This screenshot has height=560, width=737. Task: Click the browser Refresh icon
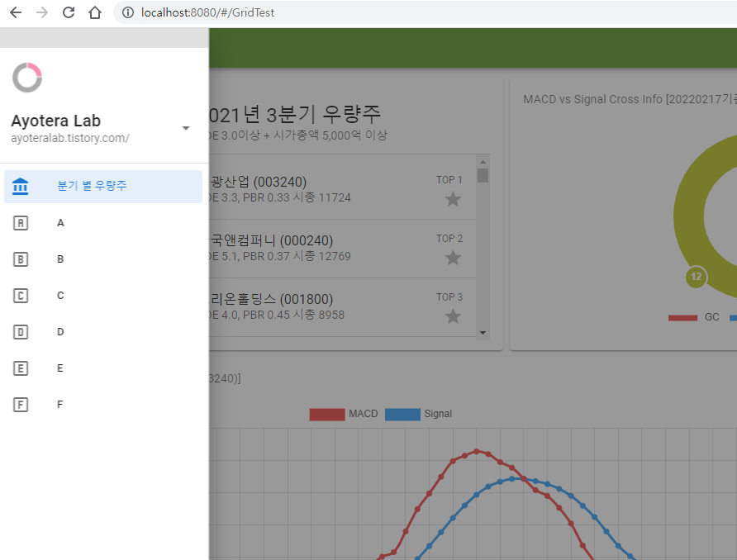click(69, 12)
